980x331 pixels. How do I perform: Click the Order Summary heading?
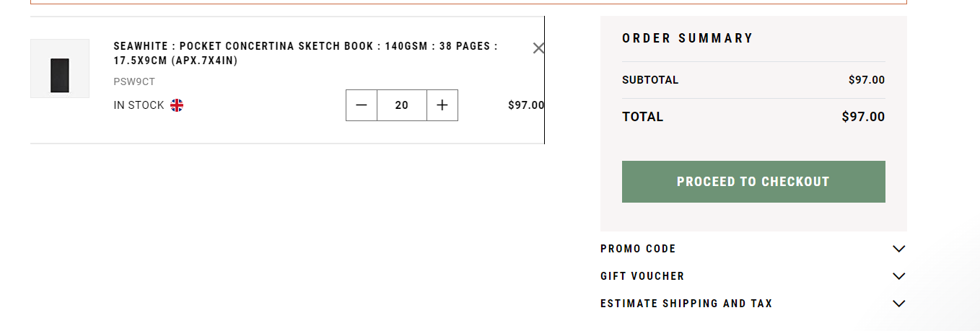point(688,38)
